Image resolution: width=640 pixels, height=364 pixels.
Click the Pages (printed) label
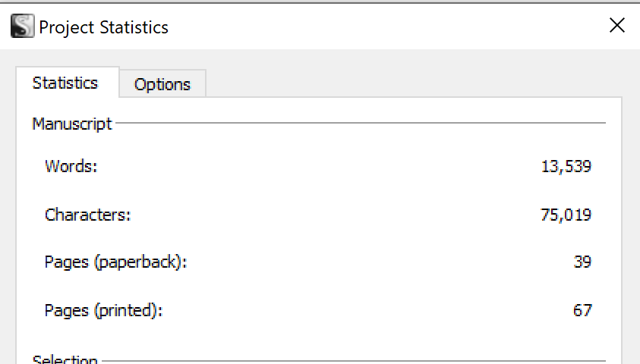[x=103, y=311]
